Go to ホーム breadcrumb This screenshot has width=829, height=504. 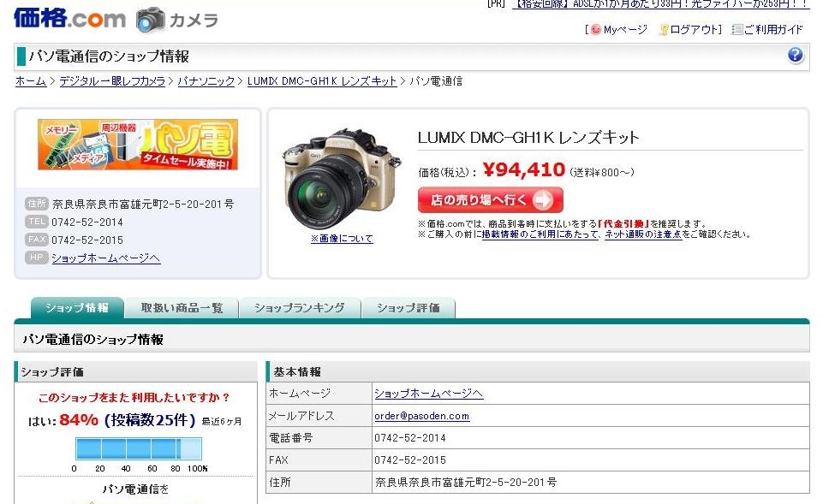click(x=31, y=80)
